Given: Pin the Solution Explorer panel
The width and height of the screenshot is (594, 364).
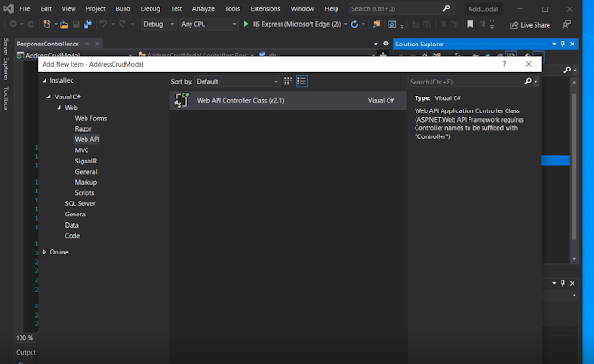Looking at the screenshot, I should 563,44.
